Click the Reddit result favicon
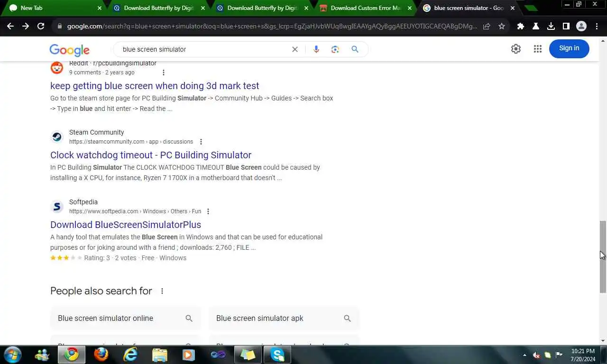Viewport: 607px width, 364px height. pyautogui.click(x=57, y=68)
